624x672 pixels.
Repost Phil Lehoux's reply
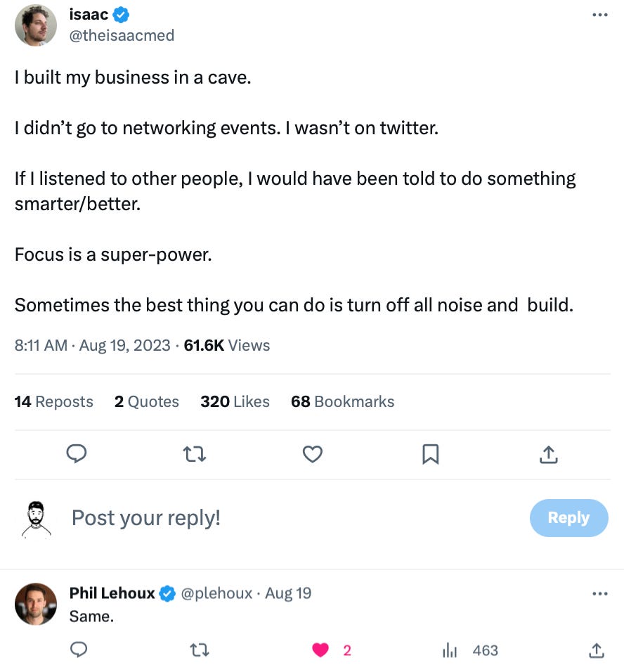coord(200,650)
